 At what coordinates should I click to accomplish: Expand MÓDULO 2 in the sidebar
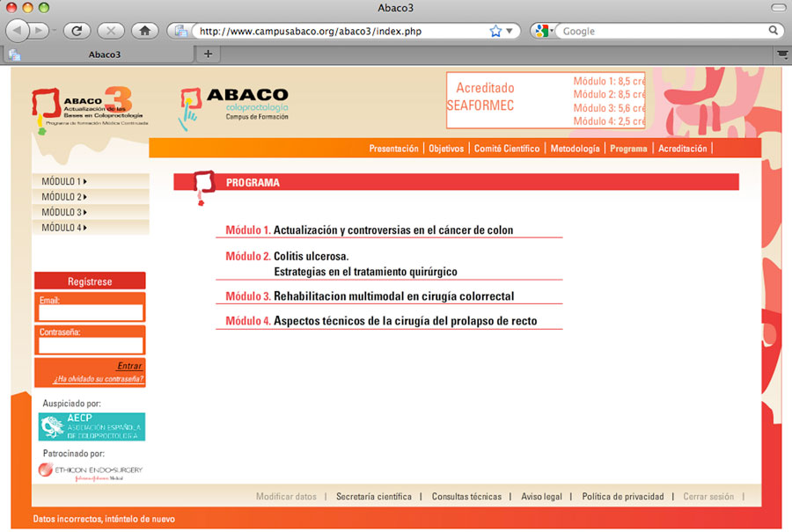coord(91,197)
